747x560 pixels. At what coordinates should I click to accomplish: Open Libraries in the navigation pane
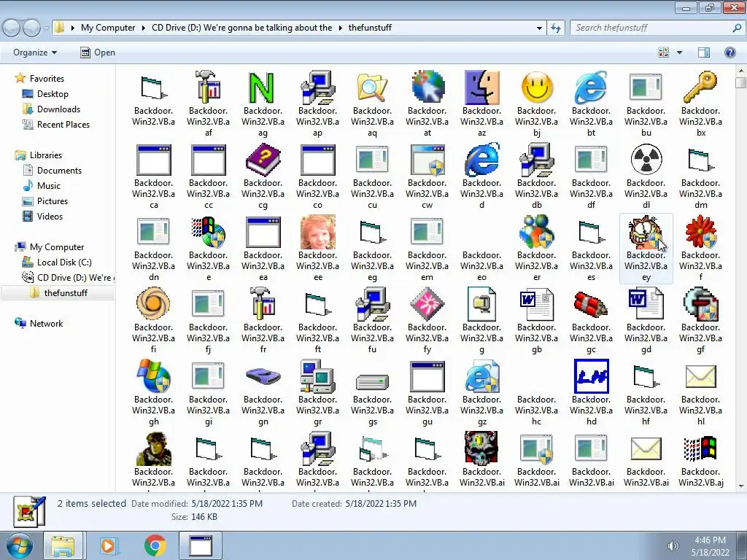(46, 155)
